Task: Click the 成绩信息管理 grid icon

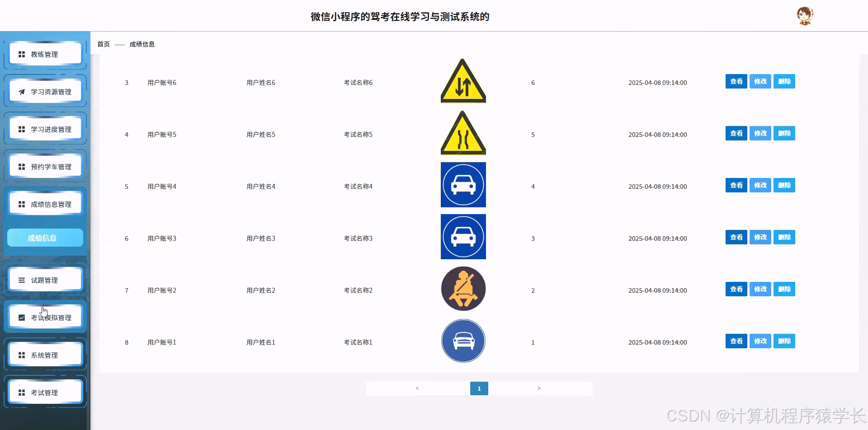Action: 21,204
